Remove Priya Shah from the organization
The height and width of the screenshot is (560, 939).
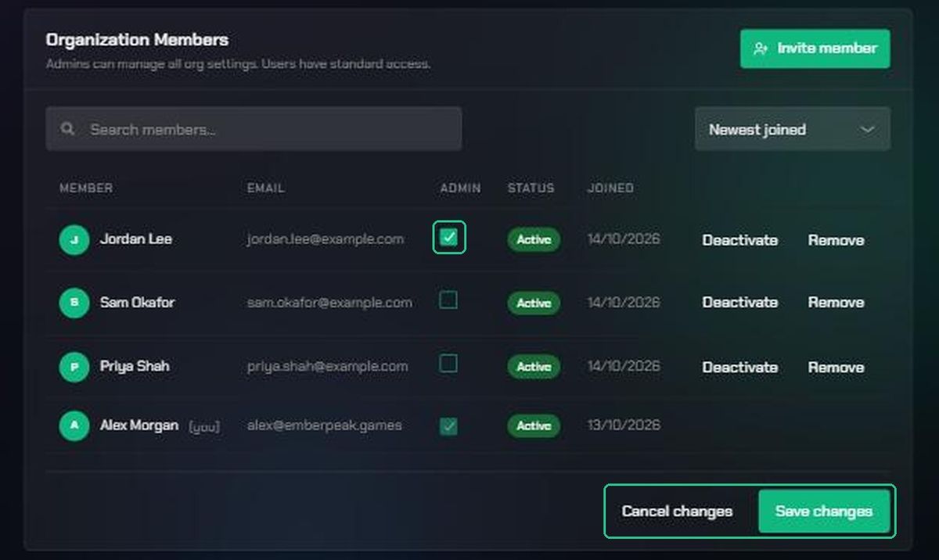tap(836, 367)
